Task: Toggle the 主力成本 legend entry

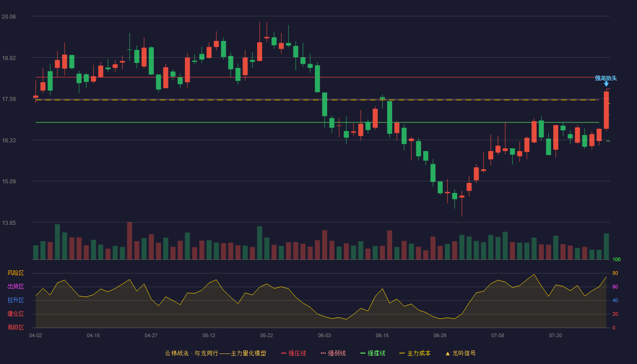Action: coord(415,353)
